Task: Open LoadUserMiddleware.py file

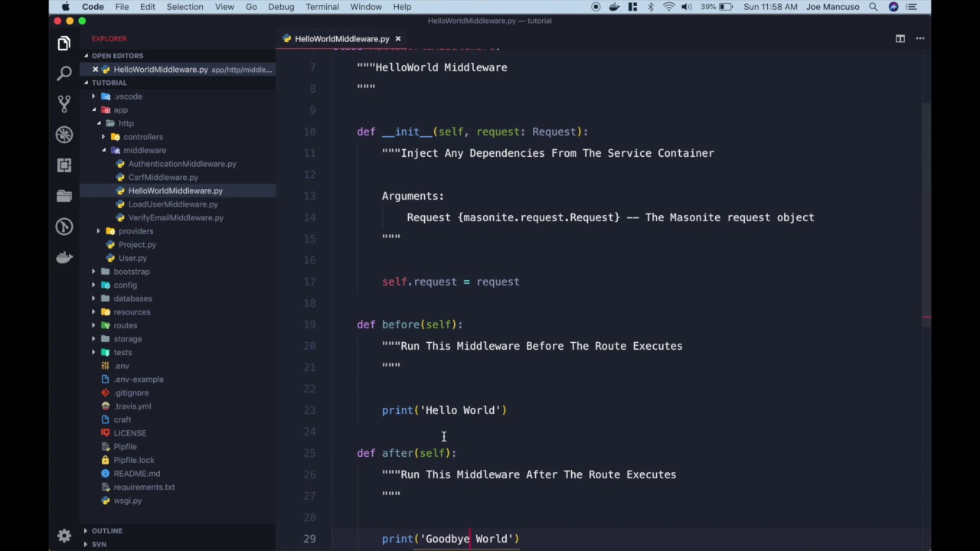Action: (x=173, y=204)
